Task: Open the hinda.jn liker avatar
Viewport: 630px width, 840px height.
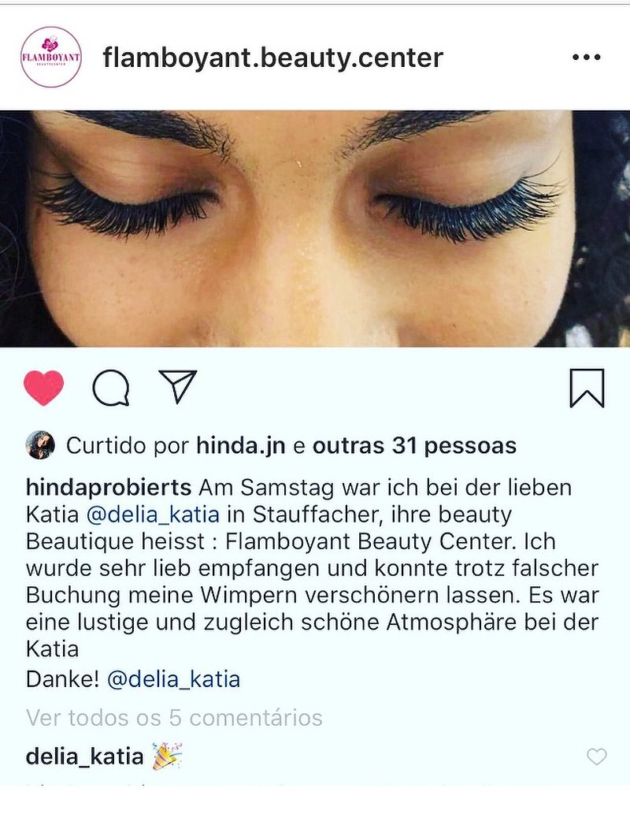Action: pyautogui.click(x=40, y=444)
